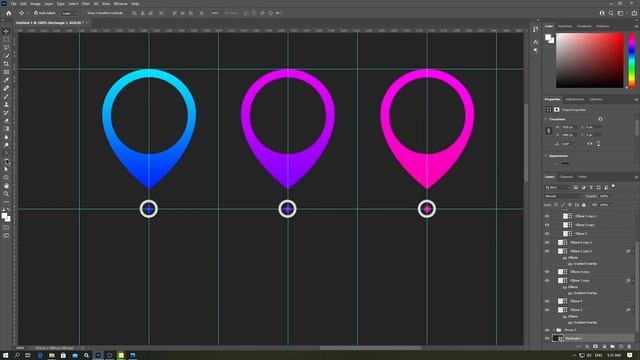640x360 pixels.
Task: Toggle the layer filter on/off switch
Action: (613, 186)
